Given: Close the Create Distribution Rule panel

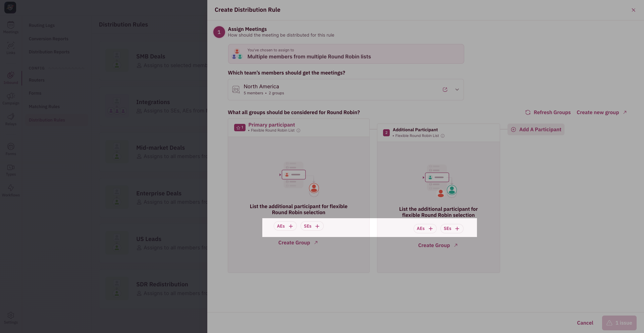Looking at the screenshot, I should tap(633, 10).
